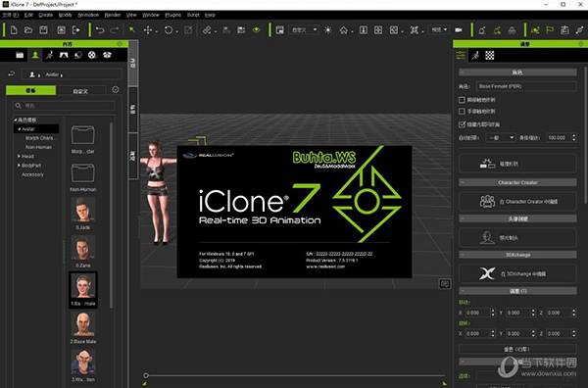Viewport: 588px width, 388px height.
Task: Open the render mode dropdown beside camera icon
Action: click(x=439, y=30)
